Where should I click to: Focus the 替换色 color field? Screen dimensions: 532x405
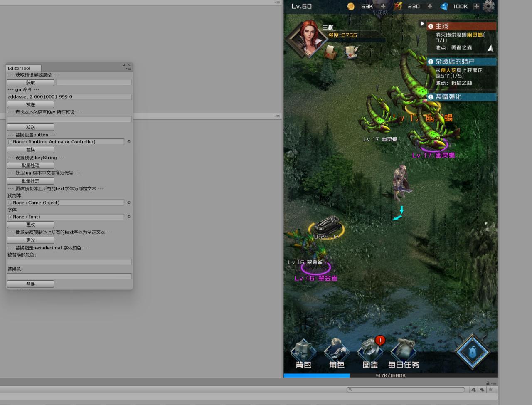(69, 276)
